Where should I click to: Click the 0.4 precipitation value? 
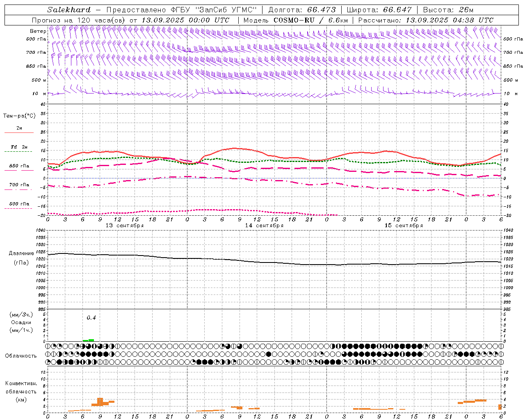91,317
